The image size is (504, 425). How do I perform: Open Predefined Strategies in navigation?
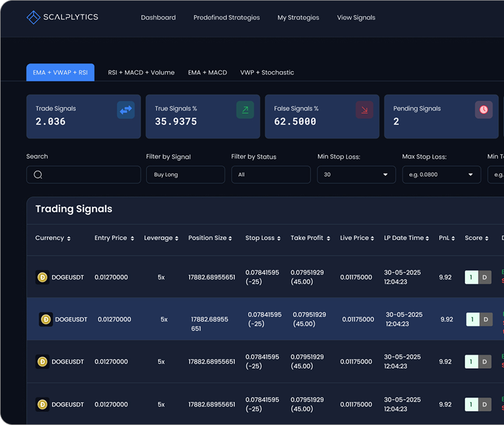pos(226,17)
